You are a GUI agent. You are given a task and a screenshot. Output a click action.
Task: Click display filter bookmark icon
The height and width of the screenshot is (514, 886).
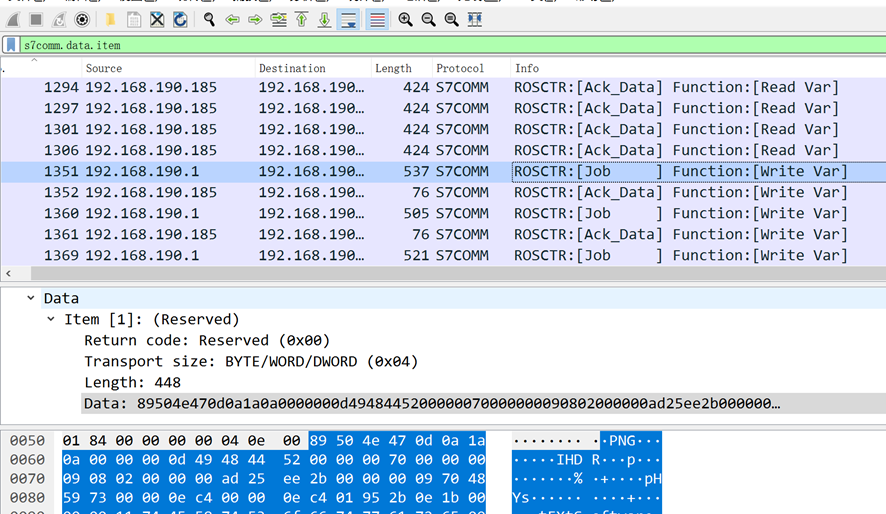click(x=11, y=45)
